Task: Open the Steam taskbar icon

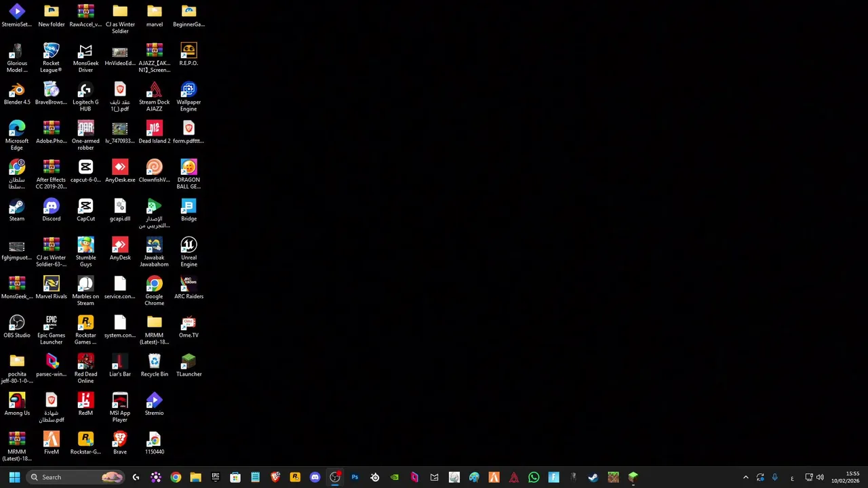Action: [593, 477]
